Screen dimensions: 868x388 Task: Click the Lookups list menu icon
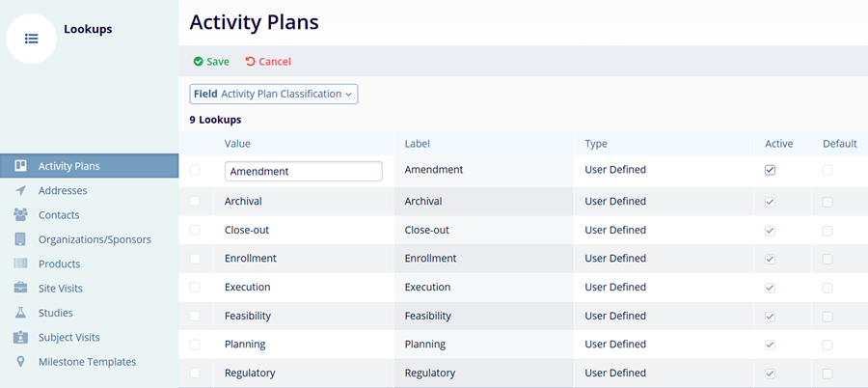(32, 39)
